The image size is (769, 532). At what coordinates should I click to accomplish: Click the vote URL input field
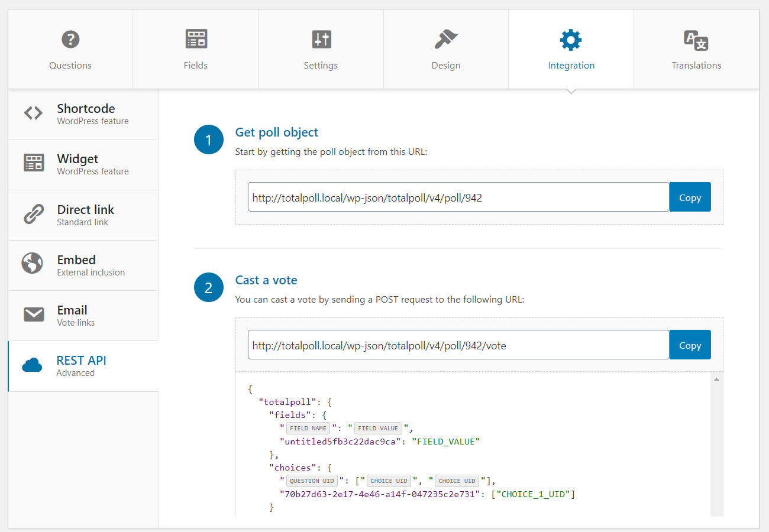click(458, 345)
